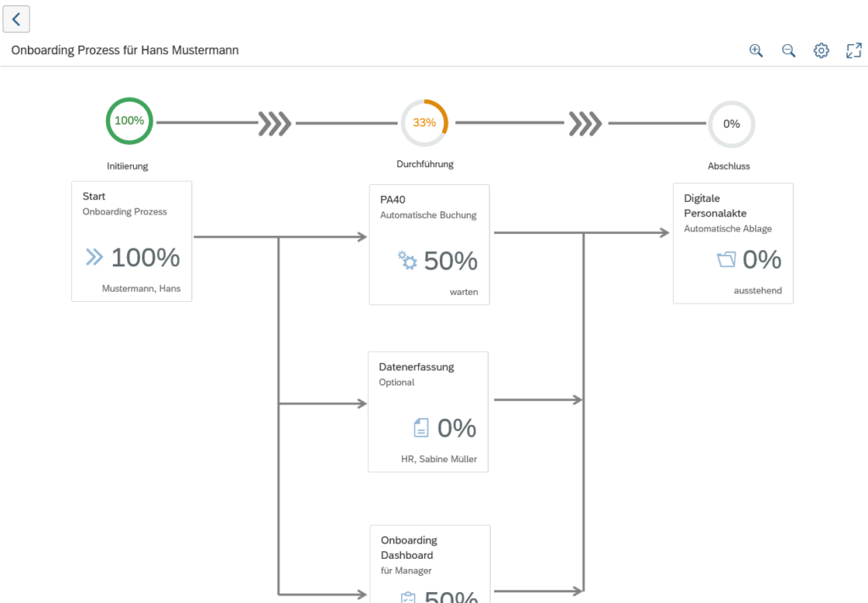
Task: Select the Digitale Personalakte node
Action: pos(732,243)
